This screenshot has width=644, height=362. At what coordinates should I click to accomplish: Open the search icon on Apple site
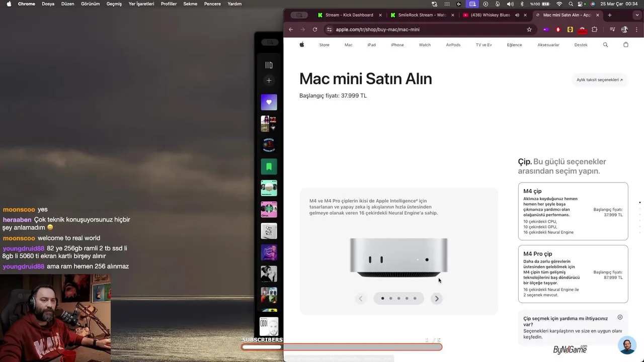tap(605, 45)
